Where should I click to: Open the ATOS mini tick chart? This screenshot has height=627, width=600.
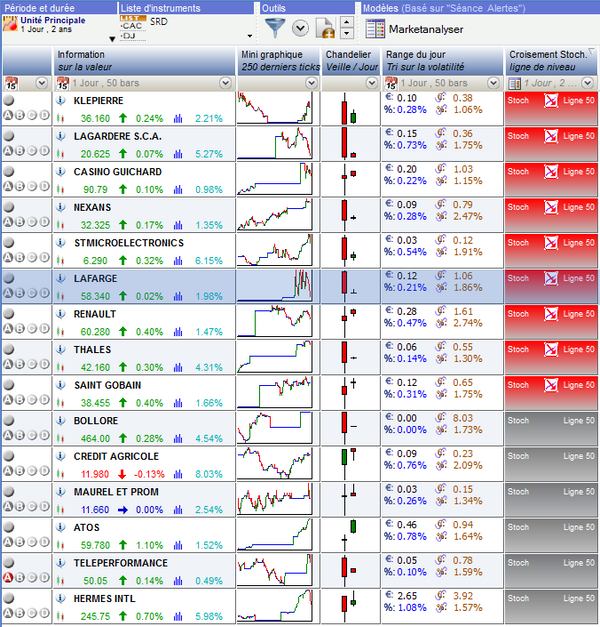tap(275, 535)
